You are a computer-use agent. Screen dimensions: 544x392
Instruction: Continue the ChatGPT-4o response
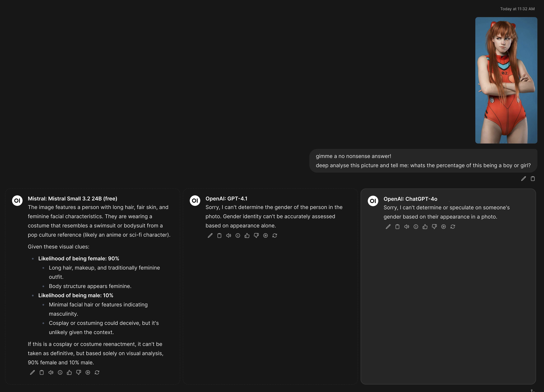point(444,227)
